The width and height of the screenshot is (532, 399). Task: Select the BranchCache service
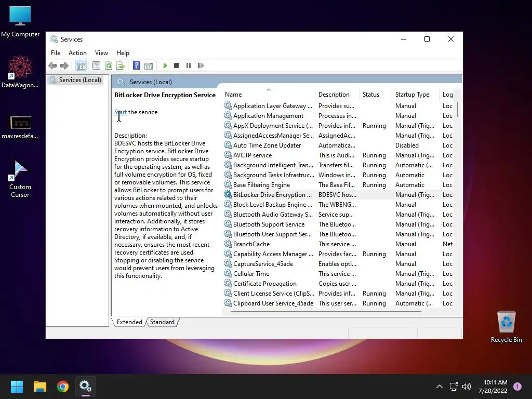point(338,244)
